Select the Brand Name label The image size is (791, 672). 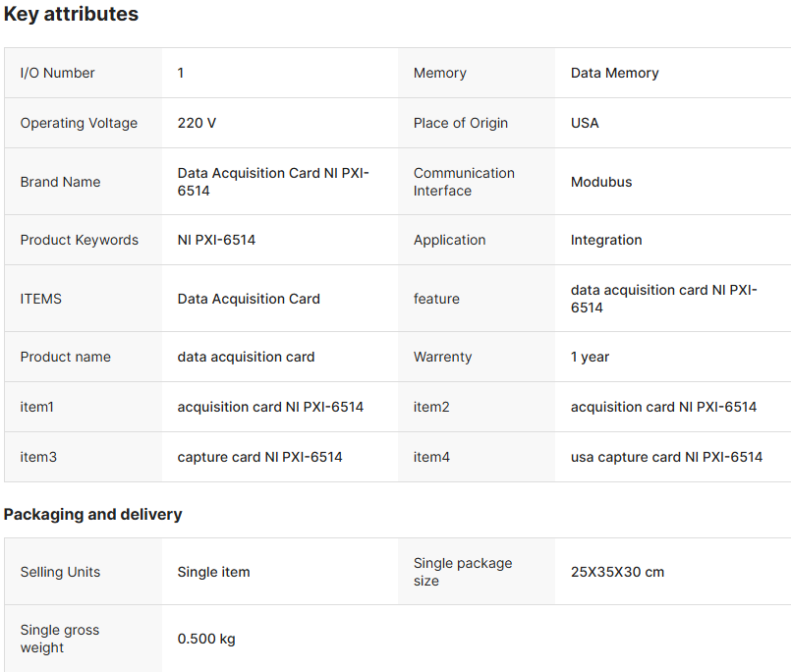(x=60, y=182)
